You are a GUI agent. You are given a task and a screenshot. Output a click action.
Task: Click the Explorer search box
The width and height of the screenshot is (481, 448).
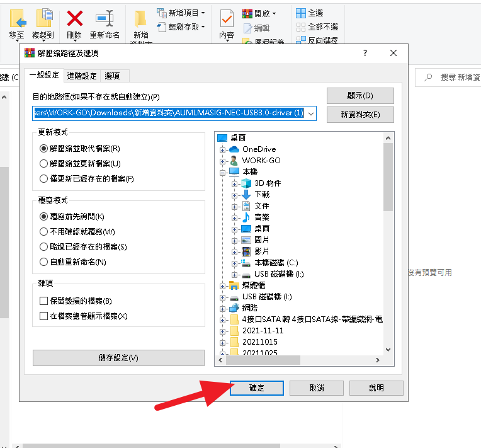[448, 78]
